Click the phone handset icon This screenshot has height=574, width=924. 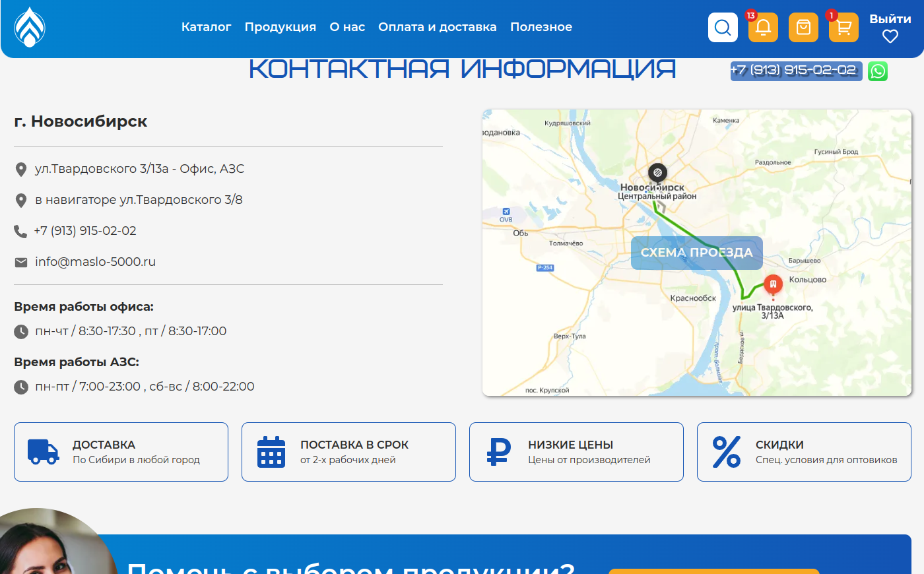(x=20, y=231)
